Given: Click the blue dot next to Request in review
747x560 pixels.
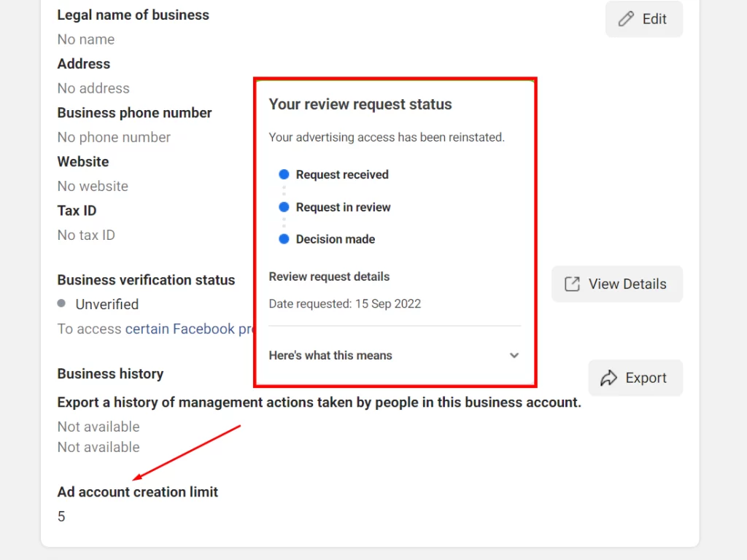Looking at the screenshot, I should [x=284, y=207].
